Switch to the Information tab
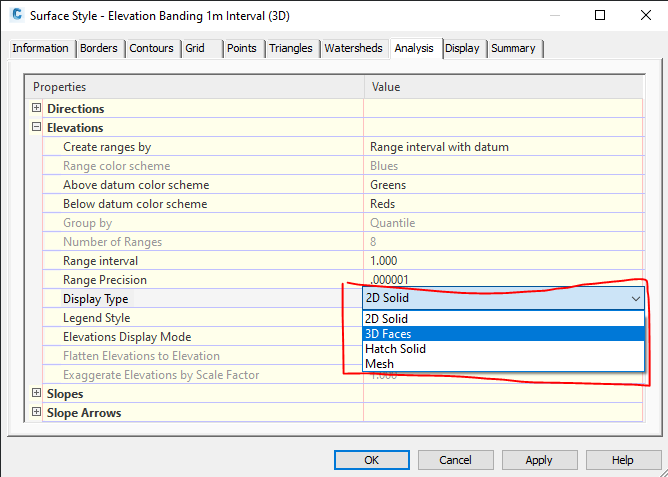 [x=41, y=49]
